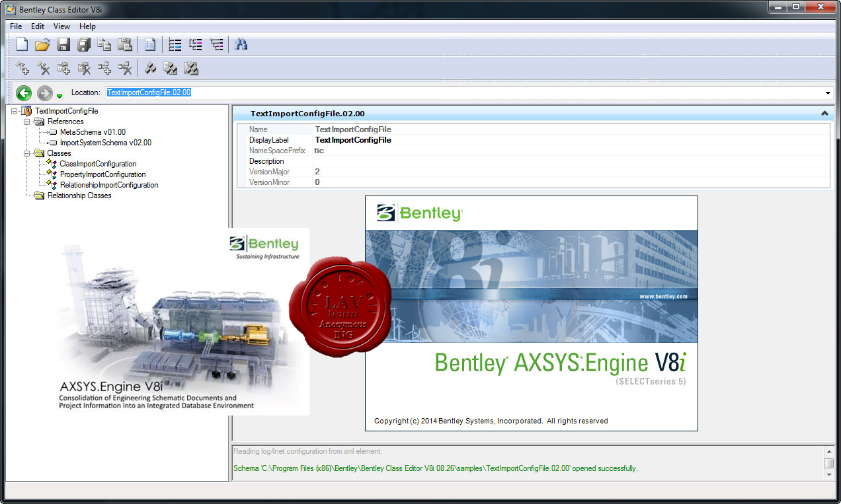This screenshot has width=841, height=504.
Task: Click the grey forward navigation arrow
Action: (45, 93)
